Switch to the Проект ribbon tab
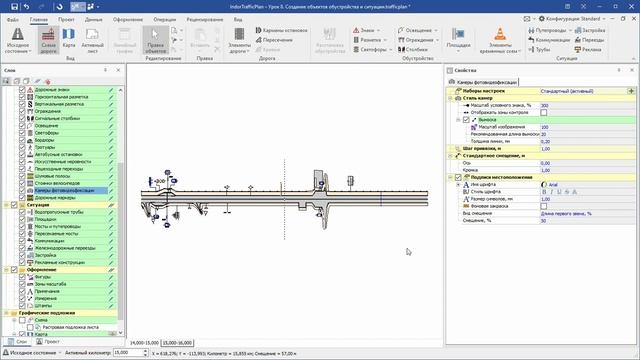Screen dimensions: 640x360 [66, 19]
